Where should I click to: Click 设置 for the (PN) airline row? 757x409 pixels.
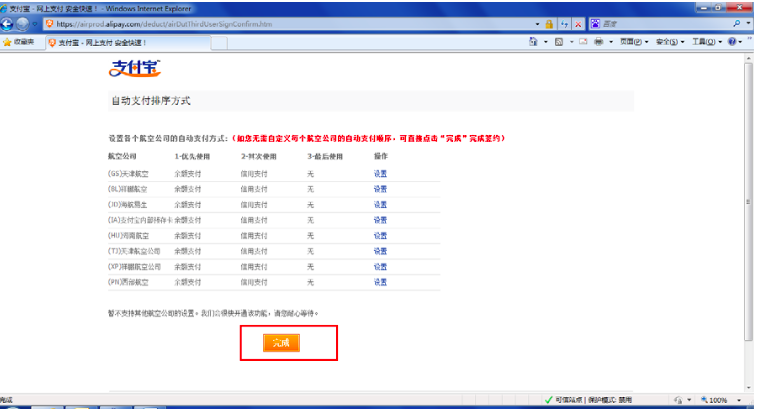(x=380, y=282)
